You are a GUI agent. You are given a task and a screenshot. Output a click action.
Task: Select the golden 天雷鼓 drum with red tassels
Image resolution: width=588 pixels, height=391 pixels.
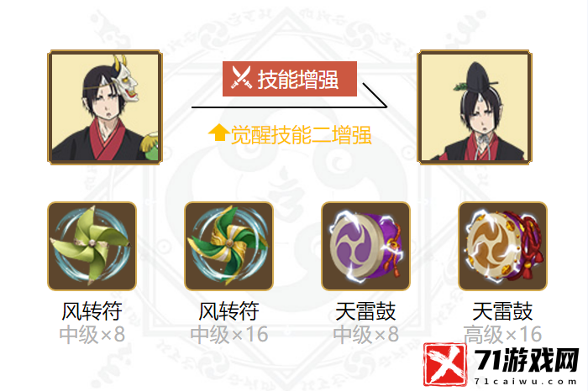click(502, 246)
